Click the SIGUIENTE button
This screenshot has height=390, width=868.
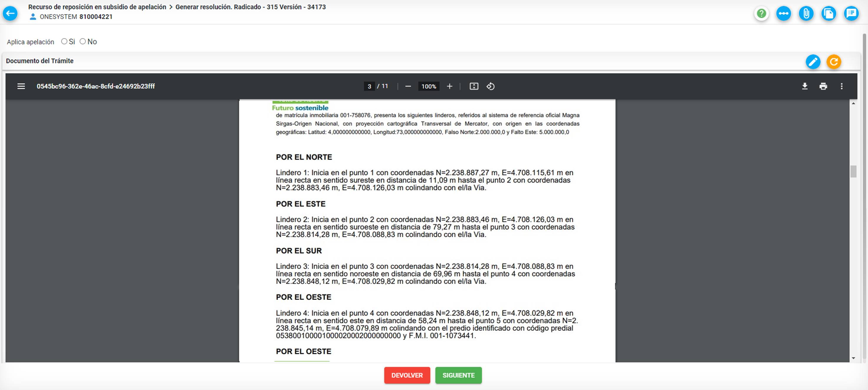(458, 375)
